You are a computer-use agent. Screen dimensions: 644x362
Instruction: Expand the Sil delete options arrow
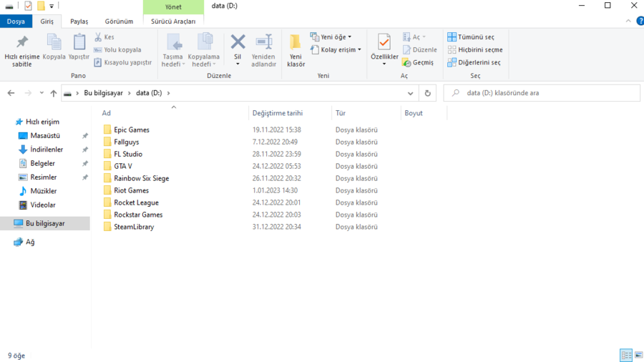point(238,64)
